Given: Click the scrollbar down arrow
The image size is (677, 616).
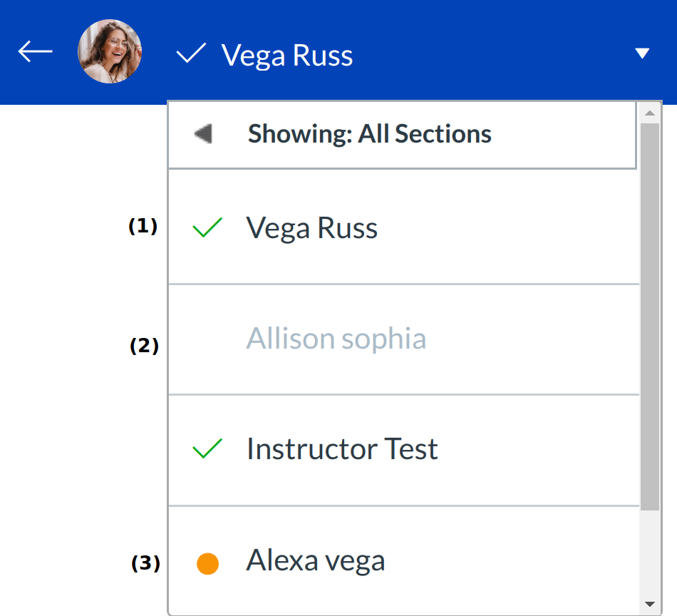Looking at the screenshot, I should [649, 605].
